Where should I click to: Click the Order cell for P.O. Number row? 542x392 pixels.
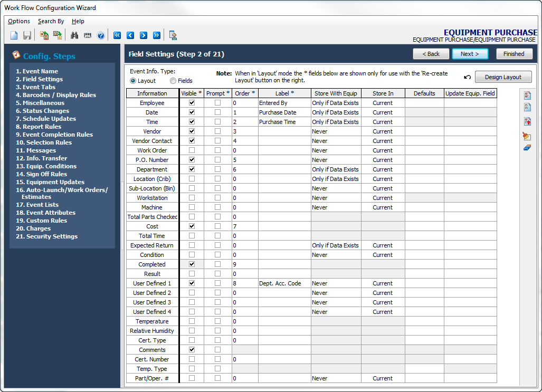point(245,160)
